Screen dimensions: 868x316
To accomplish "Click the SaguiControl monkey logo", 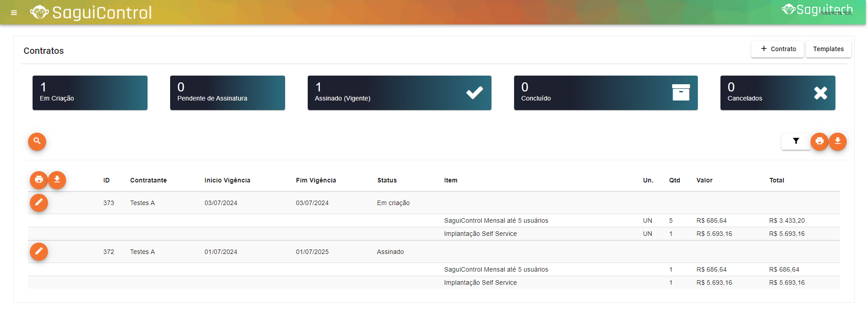I will (x=40, y=12).
